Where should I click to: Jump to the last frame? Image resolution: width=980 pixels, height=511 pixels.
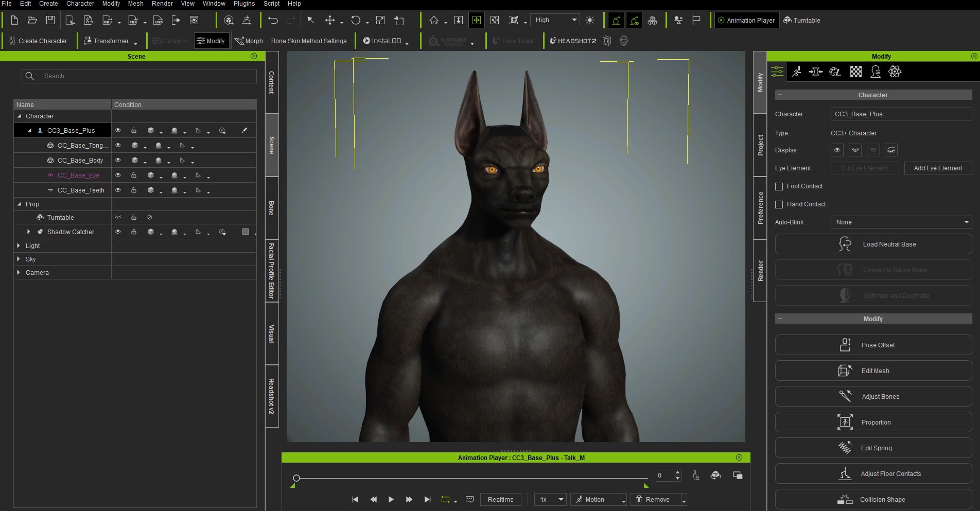click(427, 500)
